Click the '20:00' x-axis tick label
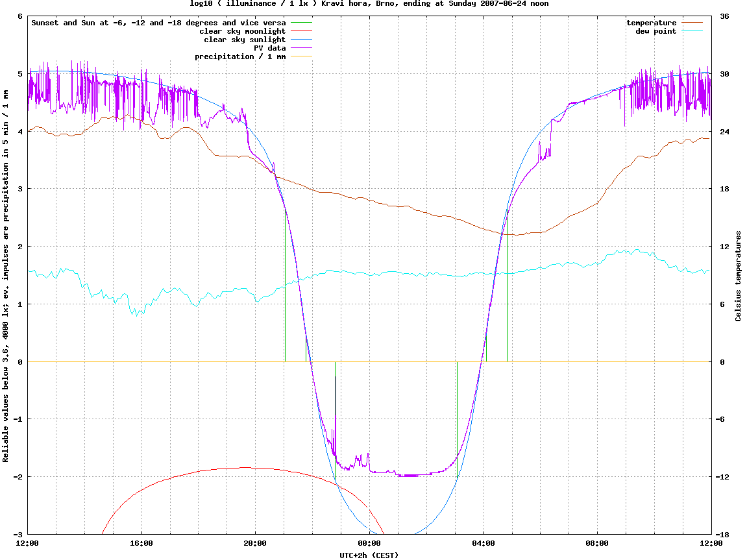This screenshot has width=747, height=560. (255, 543)
